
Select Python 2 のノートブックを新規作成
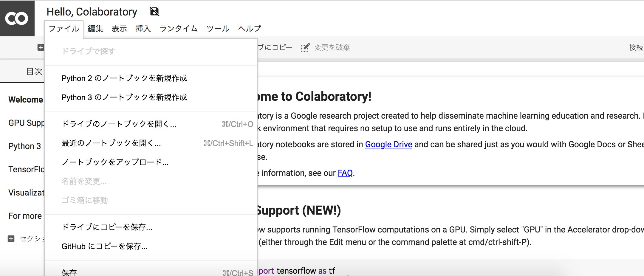[151, 78]
